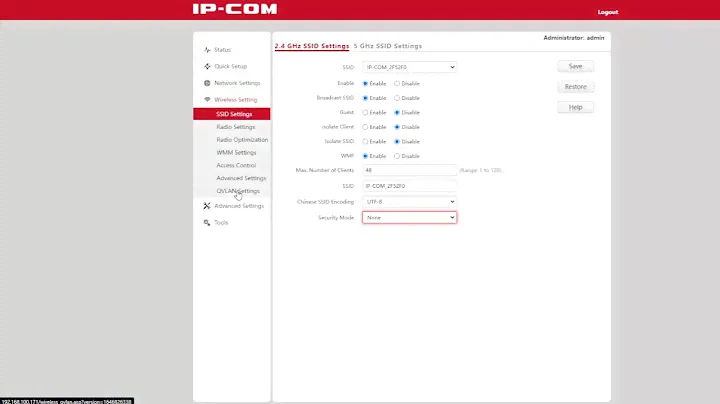Click the Quick Setup icon

click(207, 66)
